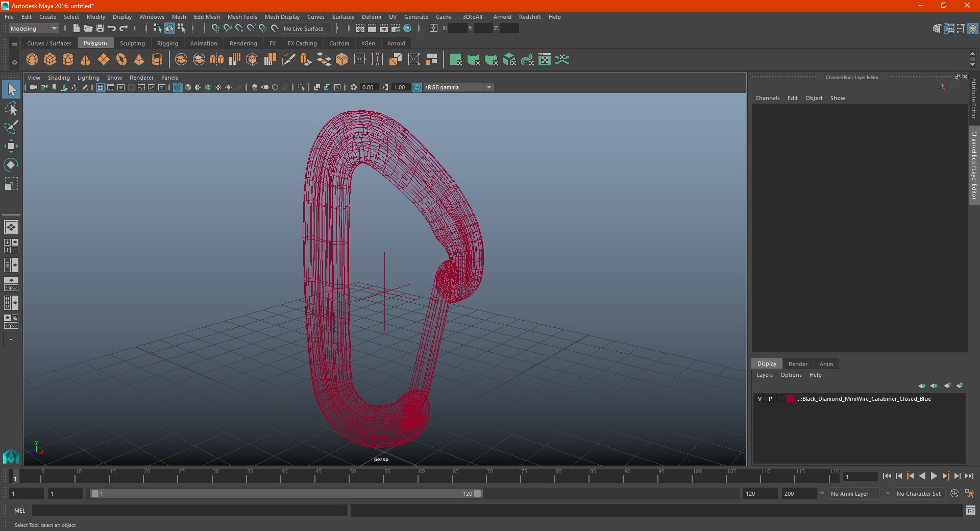Choose the Paint Selection tool
980x531 pixels.
coord(11,127)
